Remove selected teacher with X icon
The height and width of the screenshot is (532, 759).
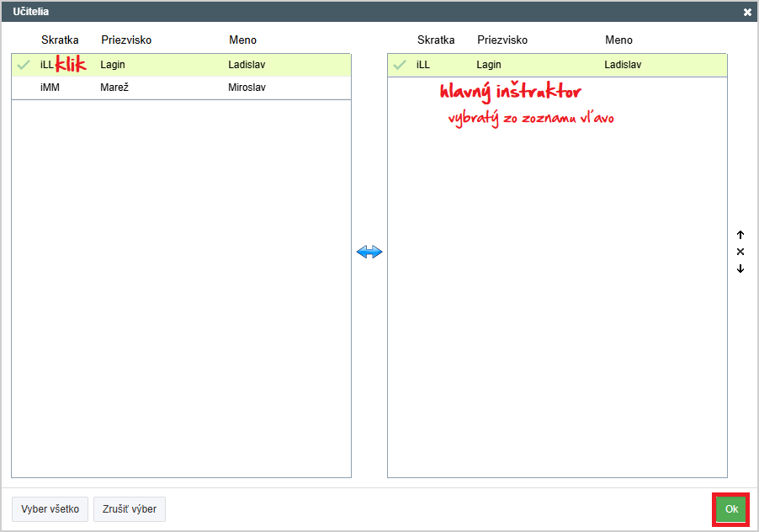(x=740, y=252)
